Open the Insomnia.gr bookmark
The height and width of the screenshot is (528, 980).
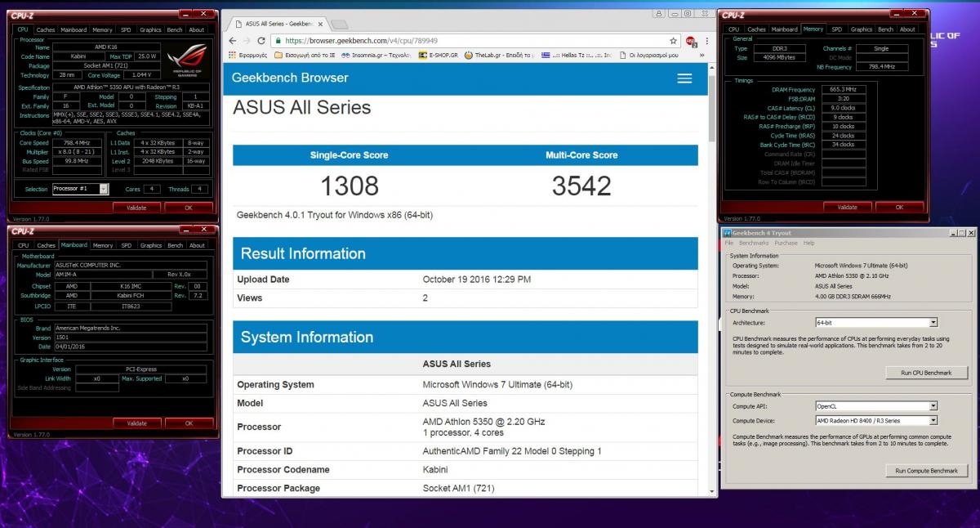[376, 55]
